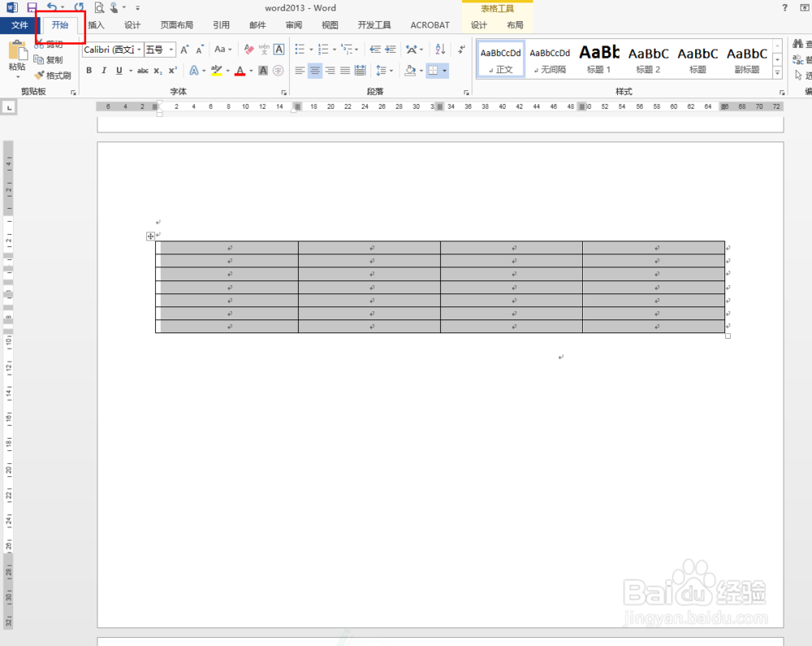Screen dimensions: 812x646
Task: Apply red font color
Action: (240, 71)
